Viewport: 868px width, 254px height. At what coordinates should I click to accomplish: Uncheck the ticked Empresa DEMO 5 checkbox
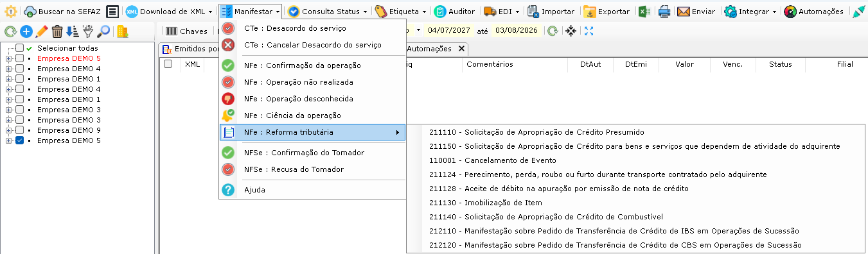pyautogui.click(x=20, y=140)
